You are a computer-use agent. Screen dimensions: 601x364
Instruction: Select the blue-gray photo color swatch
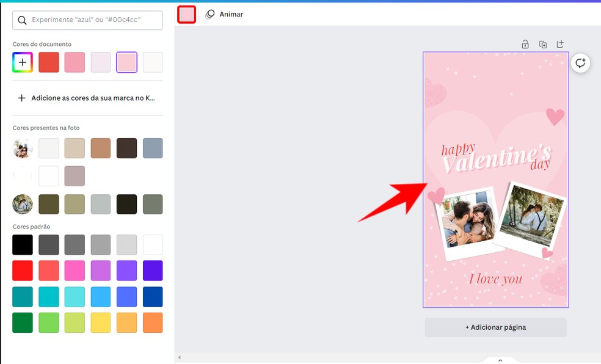[153, 148]
